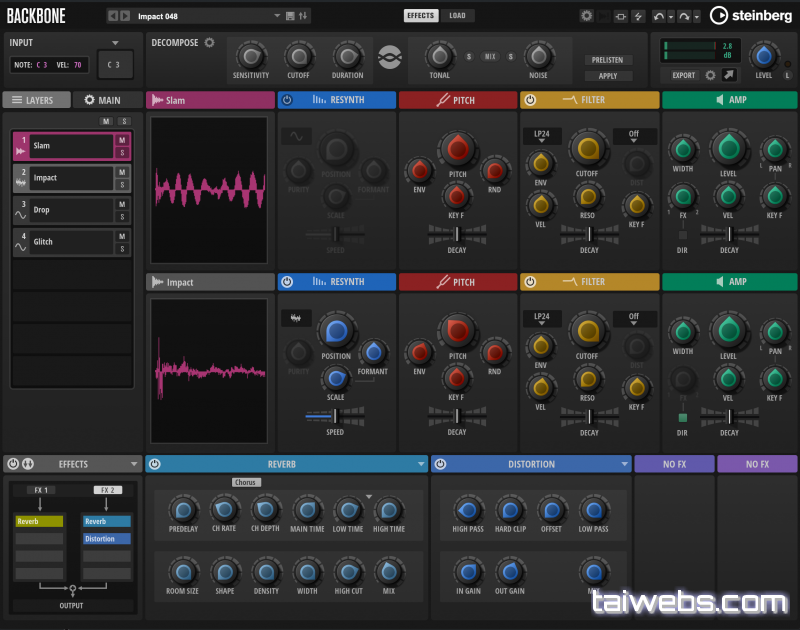Open the Impact 048 preset dropdown
The image size is (800, 630).
276,16
